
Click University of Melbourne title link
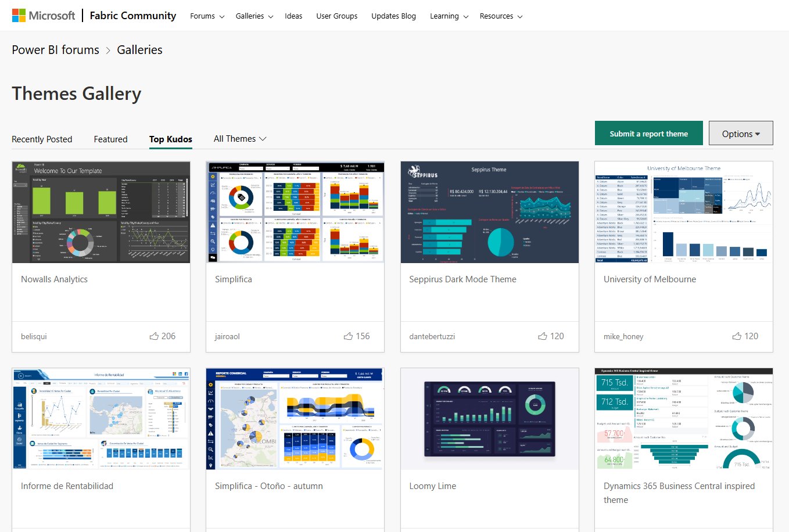pos(650,279)
